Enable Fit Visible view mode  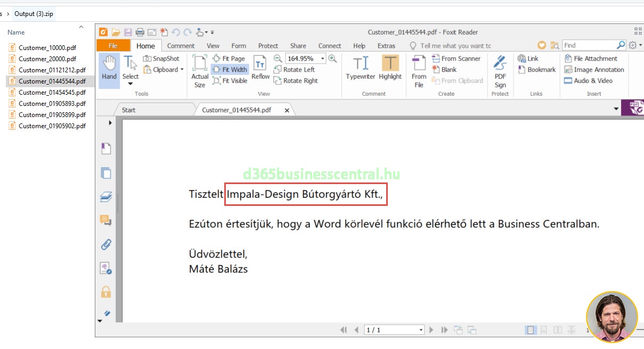coord(230,81)
